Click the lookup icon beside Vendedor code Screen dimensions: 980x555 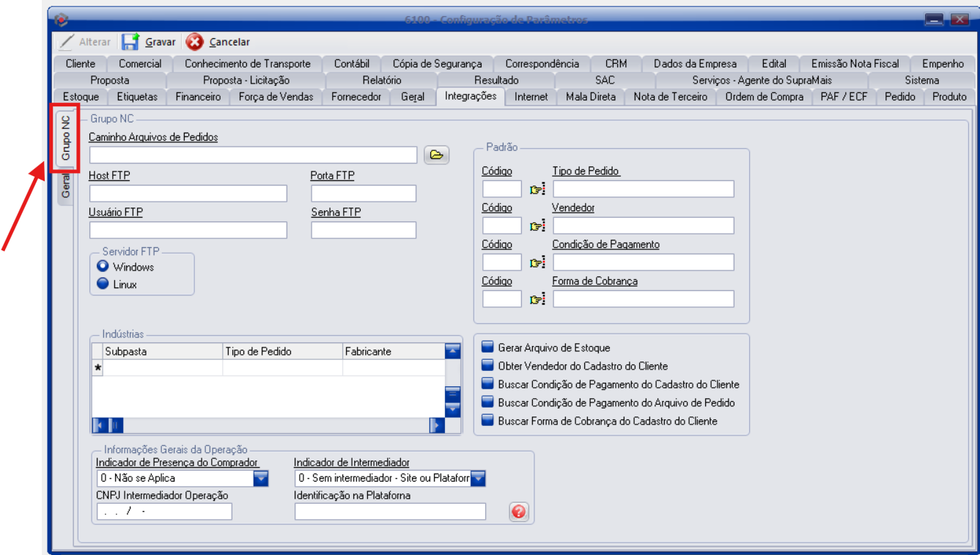[x=537, y=226]
